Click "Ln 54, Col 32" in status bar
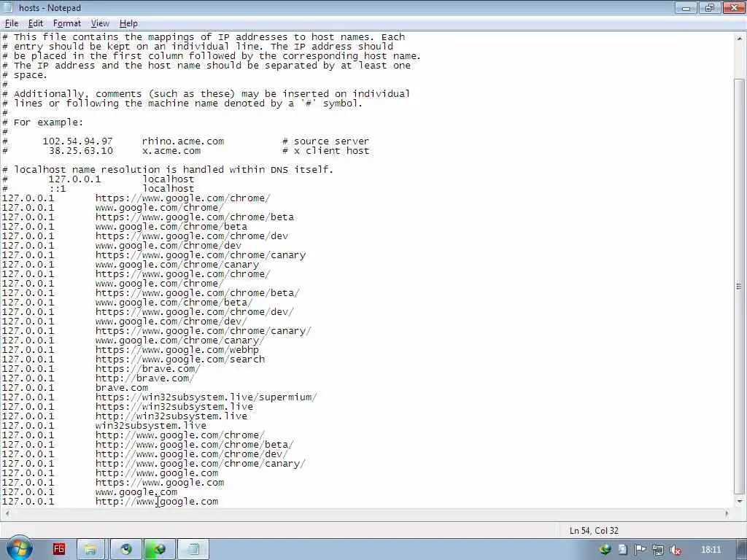Screen dimensions: 747x560 [594, 531]
